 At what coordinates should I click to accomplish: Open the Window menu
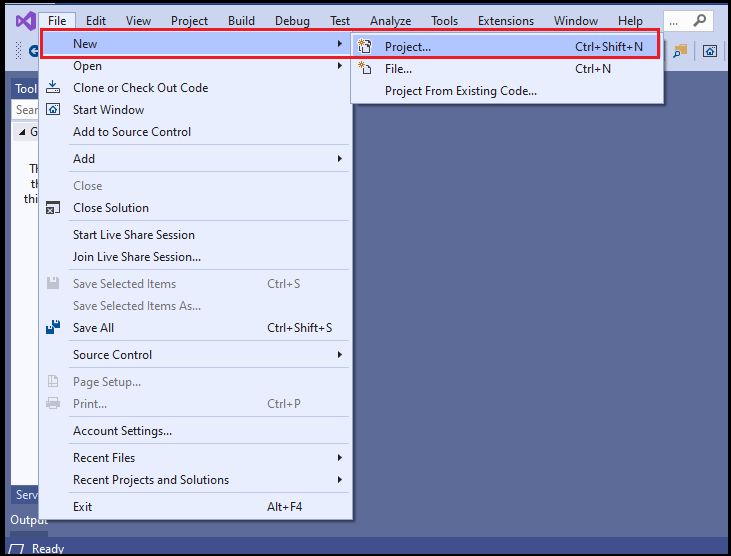[x=575, y=21]
